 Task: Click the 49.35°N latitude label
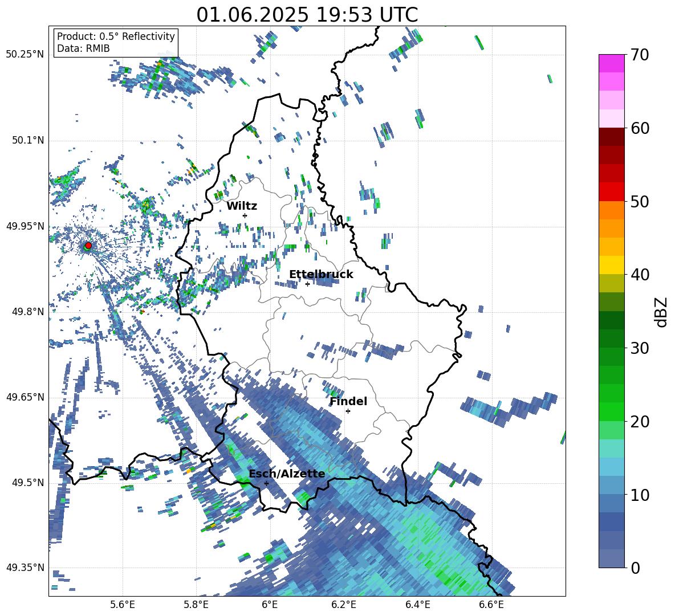point(25,568)
